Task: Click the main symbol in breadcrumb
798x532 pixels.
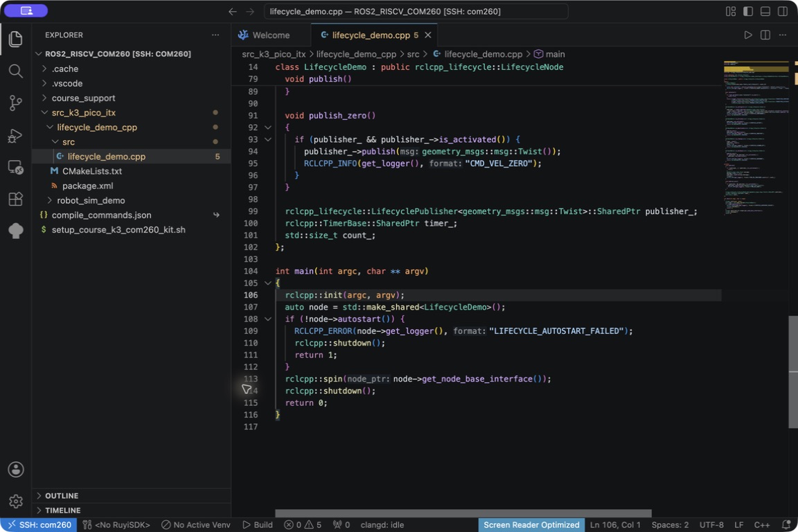Action: coord(549,54)
